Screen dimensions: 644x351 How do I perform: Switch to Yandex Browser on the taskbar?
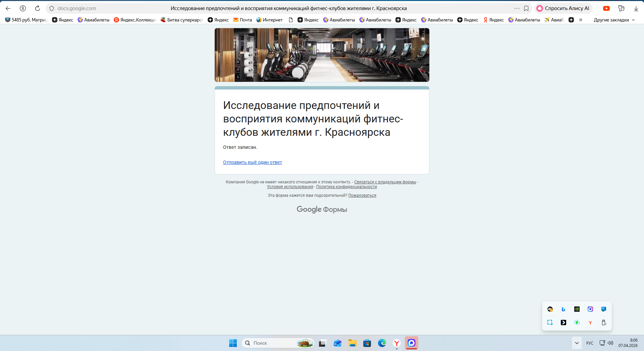click(397, 343)
